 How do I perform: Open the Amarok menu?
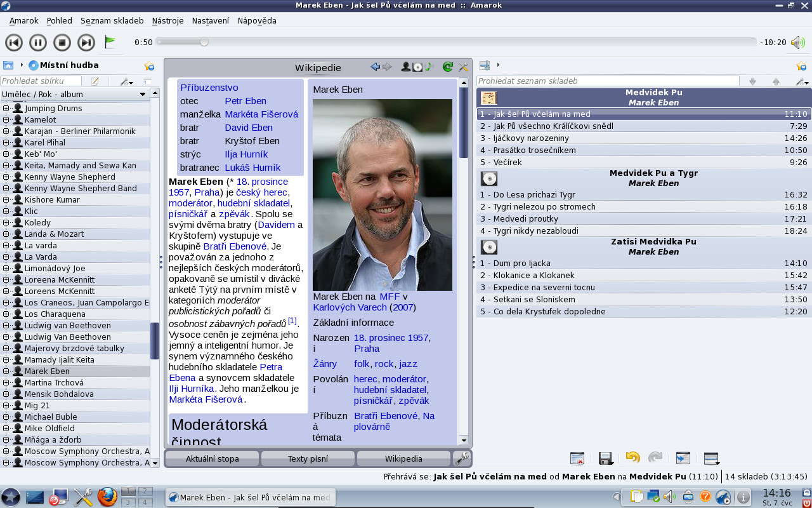pyautogui.click(x=24, y=20)
